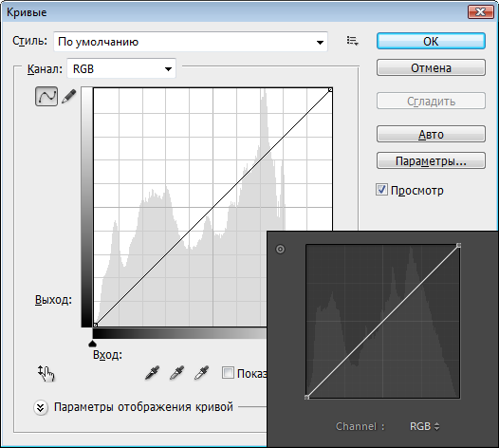Close the Кривые dialog window

click(x=480, y=11)
